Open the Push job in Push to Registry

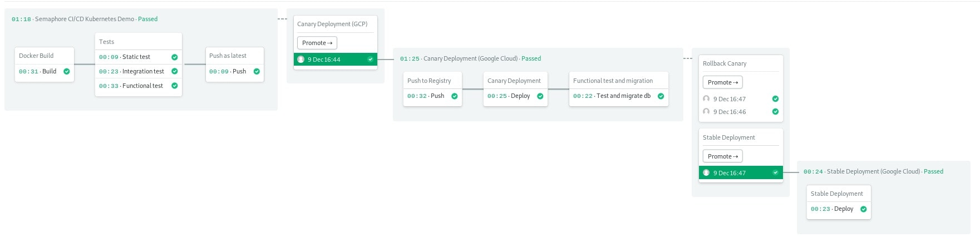tap(437, 96)
